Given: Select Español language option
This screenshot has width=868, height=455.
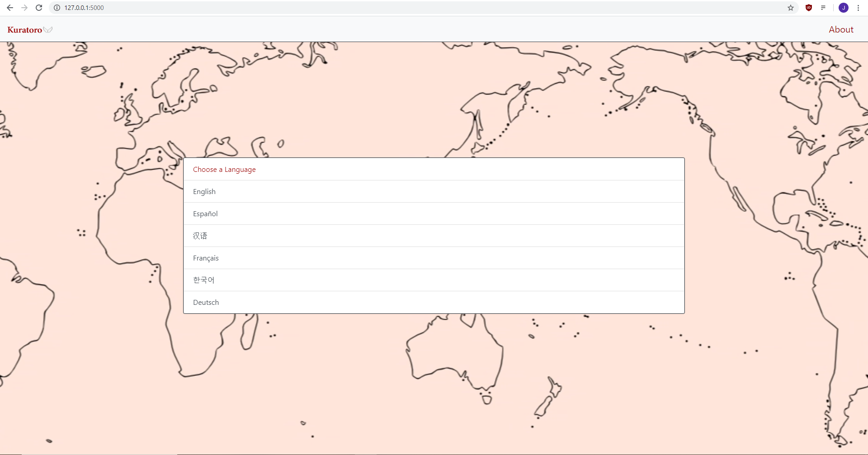Looking at the screenshot, I should point(434,213).
